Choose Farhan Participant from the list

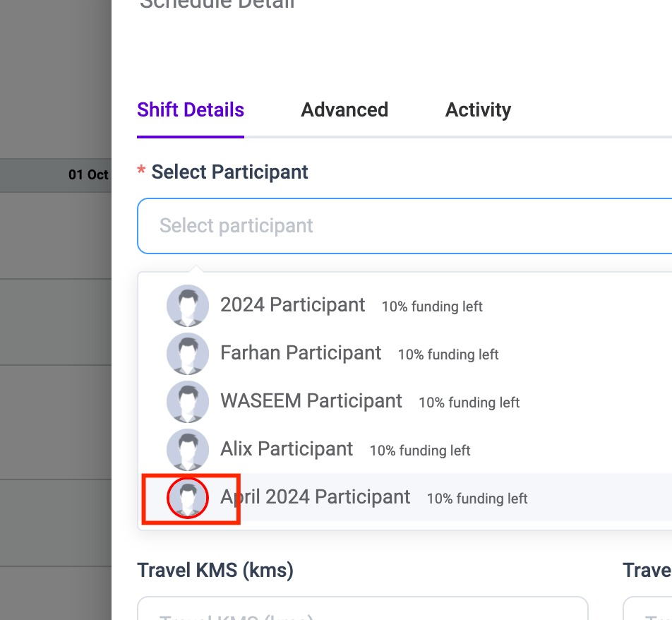[404, 354]
